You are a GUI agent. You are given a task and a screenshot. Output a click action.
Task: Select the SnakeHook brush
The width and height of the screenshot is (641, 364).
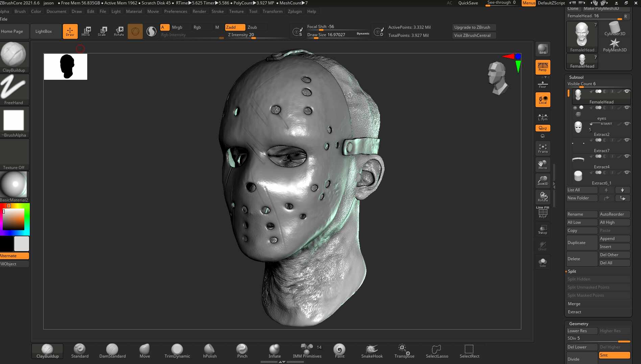pos(372,351)
